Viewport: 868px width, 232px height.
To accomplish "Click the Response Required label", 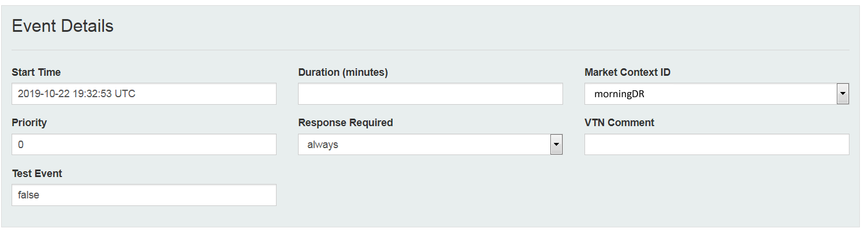I will [x=345, y=123].
